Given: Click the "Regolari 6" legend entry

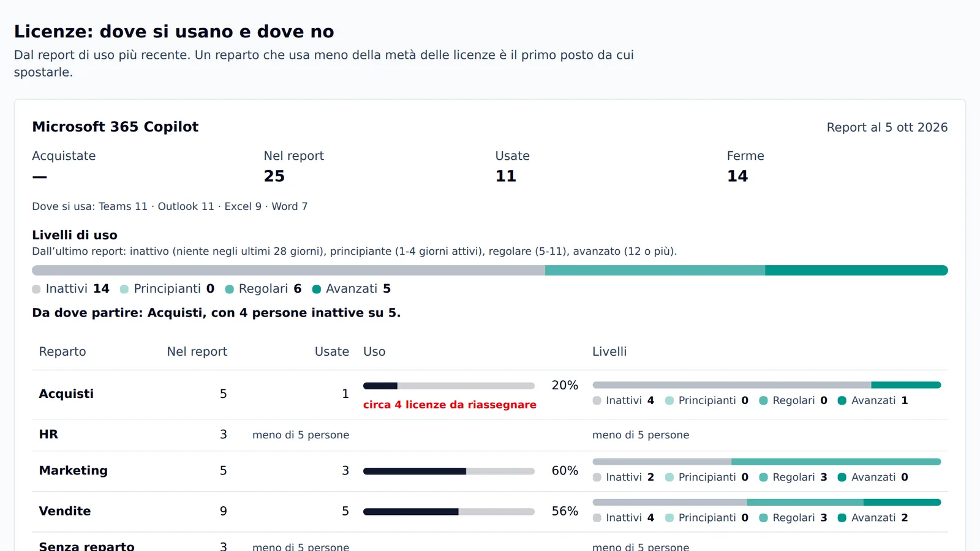Looking at the screenshot, I should coord(263,288).
